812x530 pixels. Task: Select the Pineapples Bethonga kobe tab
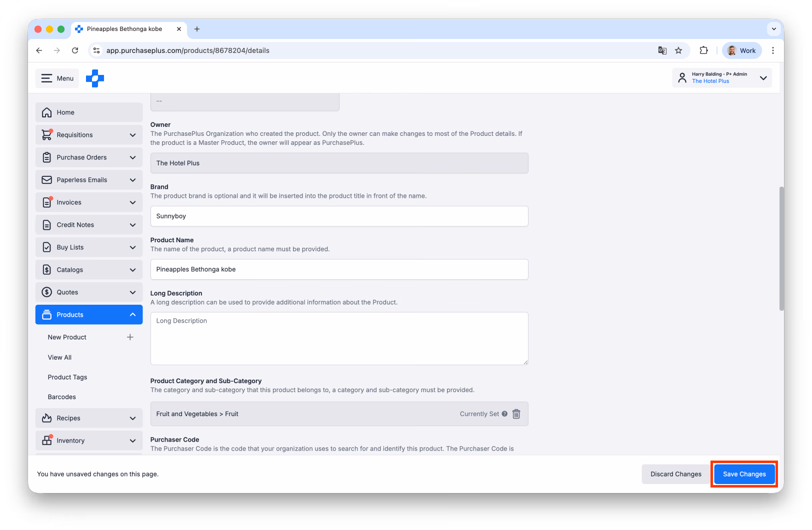pos(129,29)
